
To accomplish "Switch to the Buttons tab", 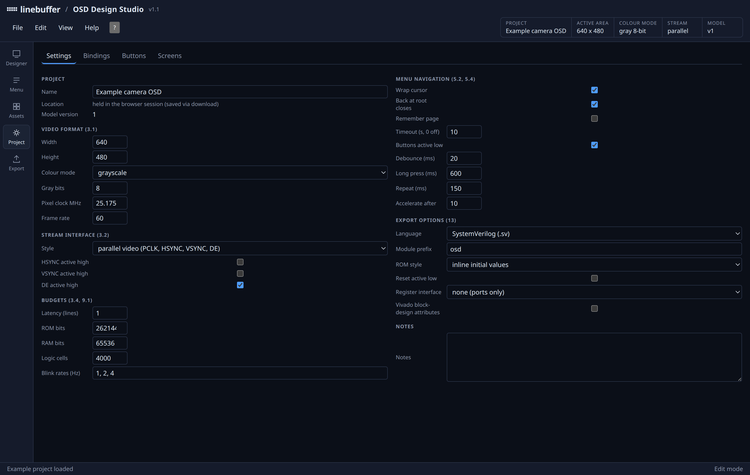I will coord(133,55).
